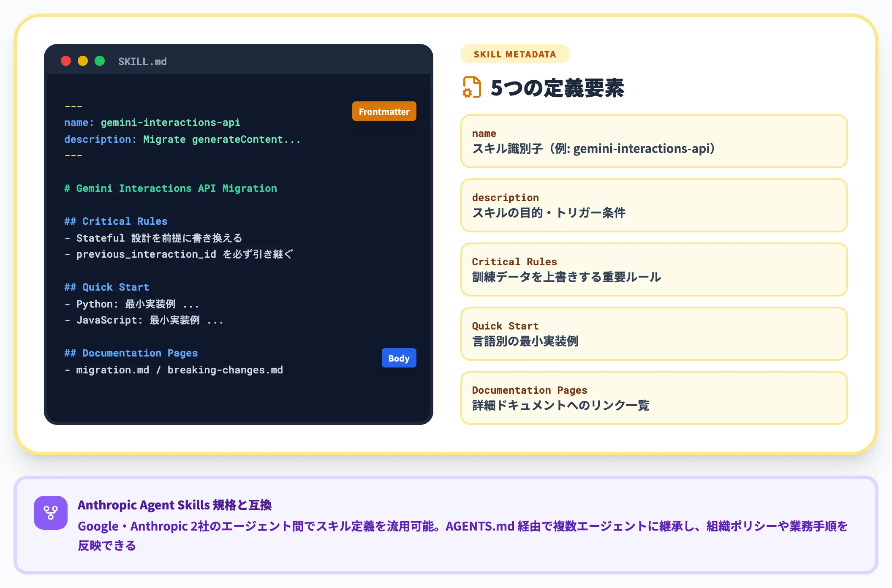Click the ## Quick Start code heading
Viewport: 892px width, 588px height.
point(107,287)
